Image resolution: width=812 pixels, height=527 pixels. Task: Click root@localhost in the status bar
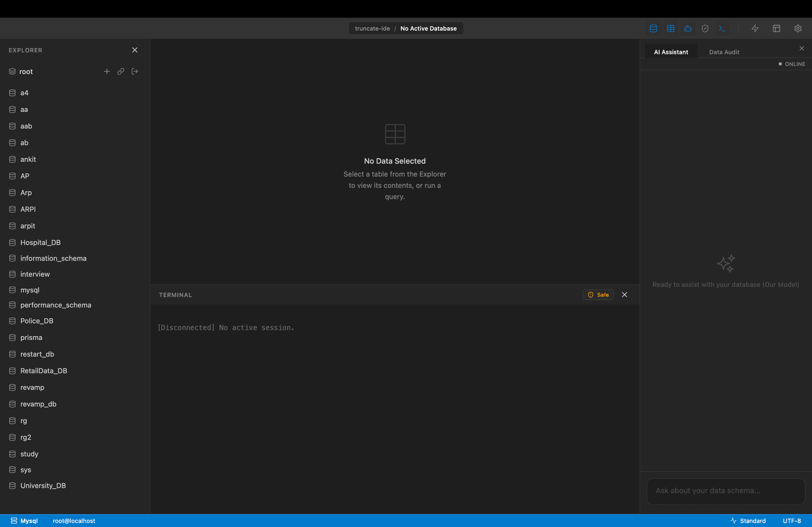[74, 521]
